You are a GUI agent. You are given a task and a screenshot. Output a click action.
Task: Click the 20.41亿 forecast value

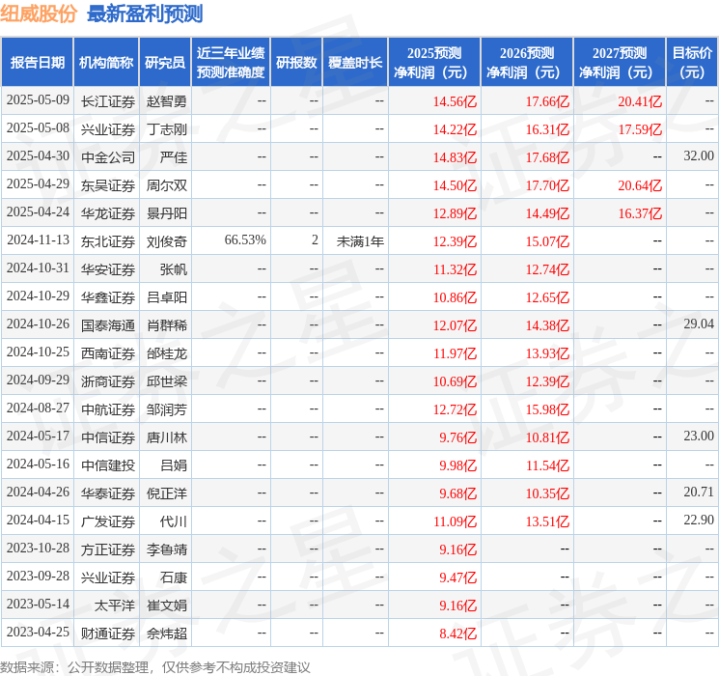(x=640, y=101)
